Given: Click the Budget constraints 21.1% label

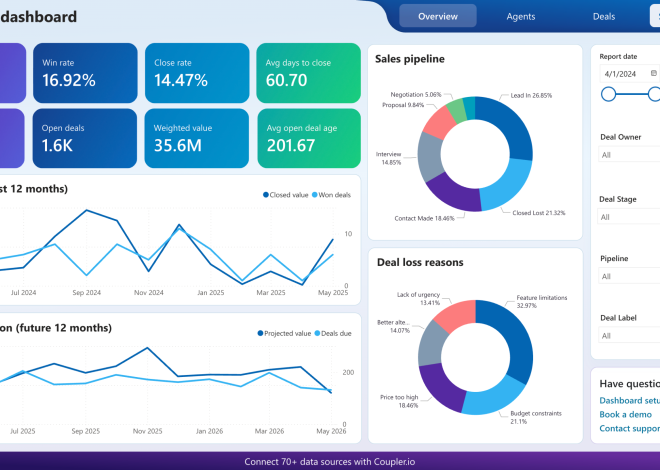Looking at the screenshot, I should pos(536,417).
